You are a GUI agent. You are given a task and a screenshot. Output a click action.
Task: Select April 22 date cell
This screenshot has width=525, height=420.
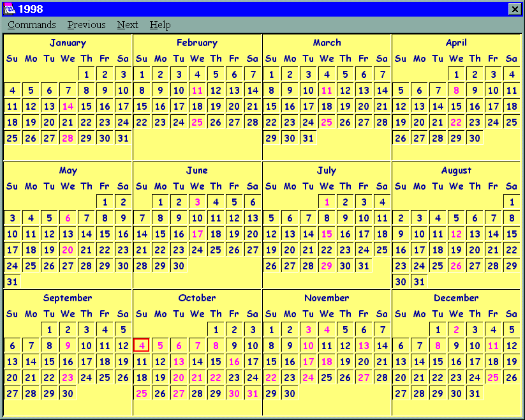(x=456, y=122)
